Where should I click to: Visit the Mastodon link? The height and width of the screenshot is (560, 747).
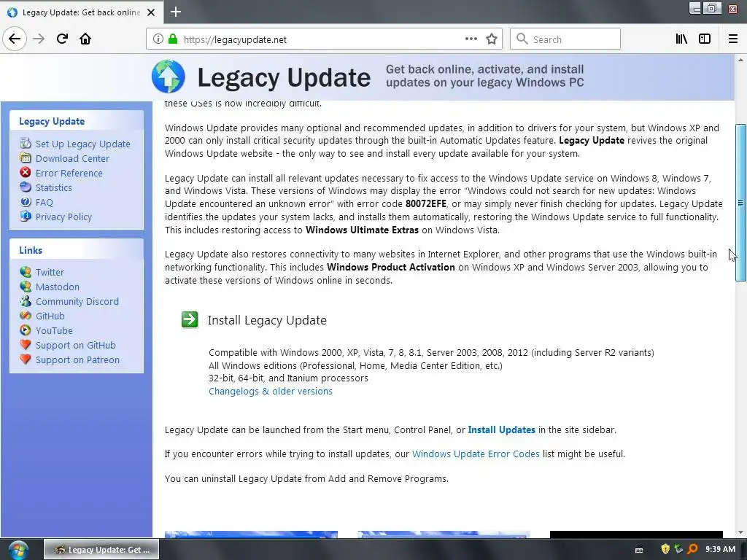tap(58, 287)
